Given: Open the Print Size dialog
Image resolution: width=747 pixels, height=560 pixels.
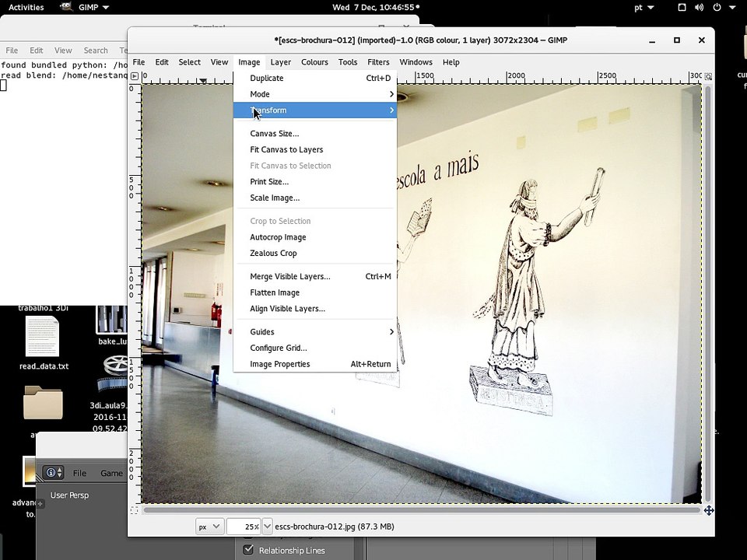Looking at the screenshot, I should point(315,181).
